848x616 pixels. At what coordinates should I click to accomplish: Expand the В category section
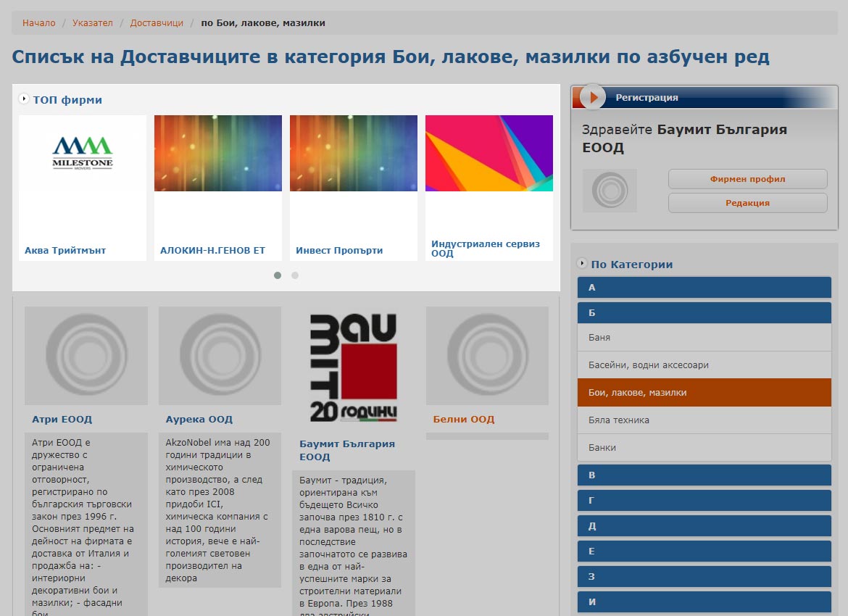704,475
